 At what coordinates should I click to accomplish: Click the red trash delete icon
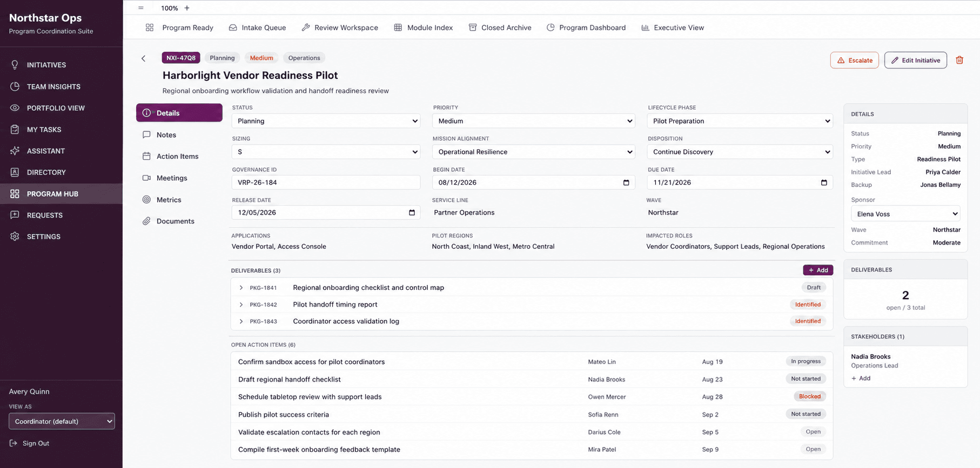[x=959, y=60]
